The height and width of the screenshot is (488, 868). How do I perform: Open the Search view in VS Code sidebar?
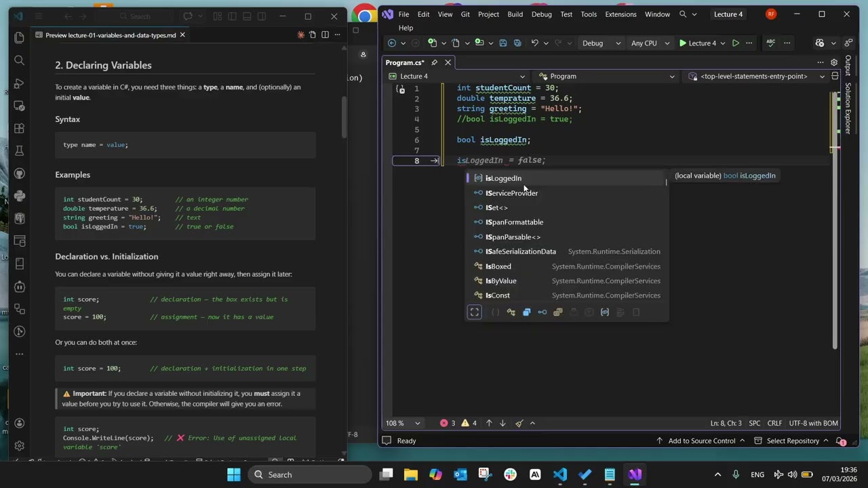pyautogui.click(x=19, y=60)
